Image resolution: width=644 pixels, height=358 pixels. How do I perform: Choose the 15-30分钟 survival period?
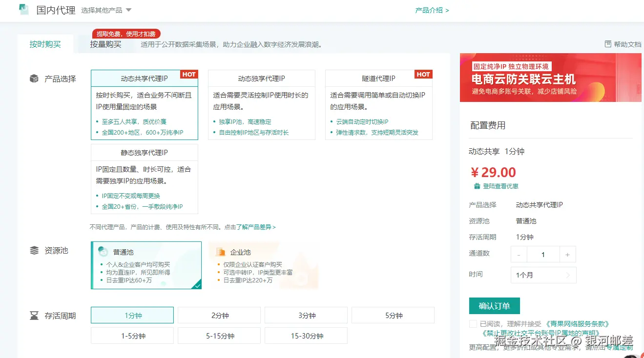coord(306,336)
